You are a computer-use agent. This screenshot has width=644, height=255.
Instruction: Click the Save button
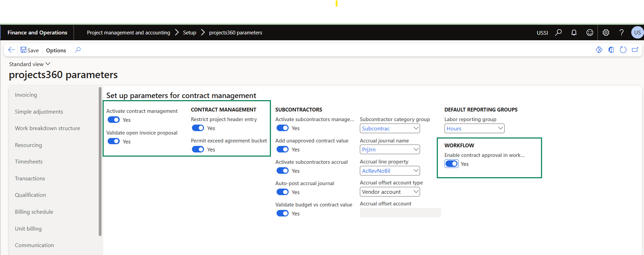pyautogui.click(x=30, y=50)
